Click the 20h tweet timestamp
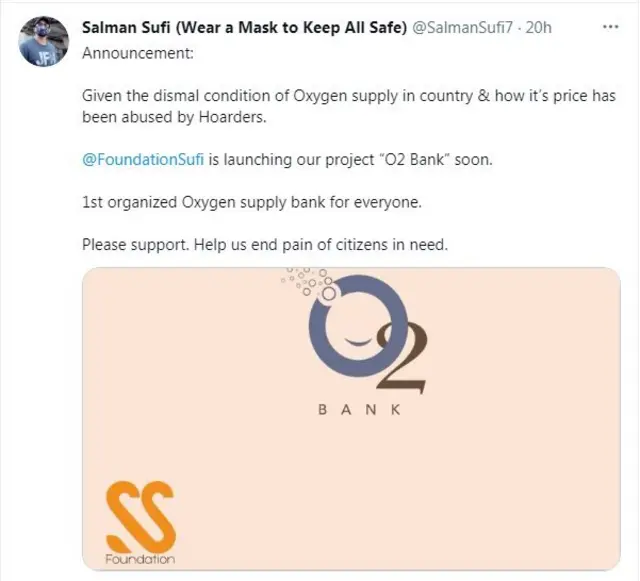Image resolution: width=640 pixels, height=581 pixels. 537,27
